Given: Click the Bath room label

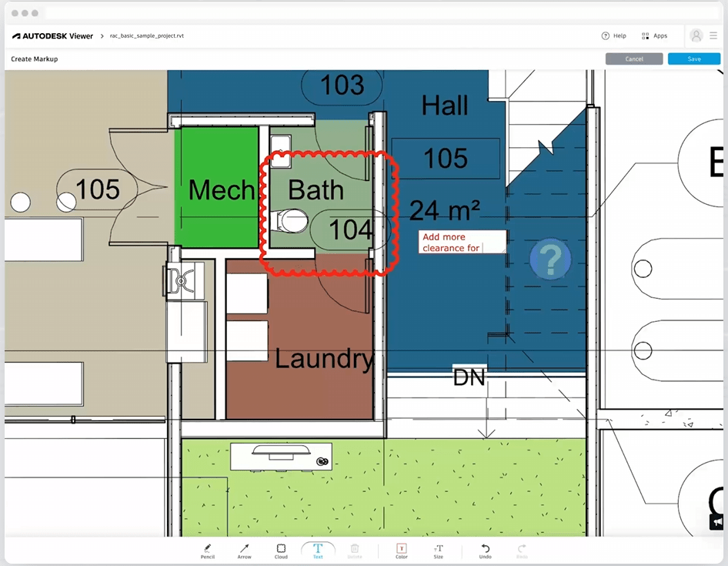Looking at the screenshot, I should point(316,189).
